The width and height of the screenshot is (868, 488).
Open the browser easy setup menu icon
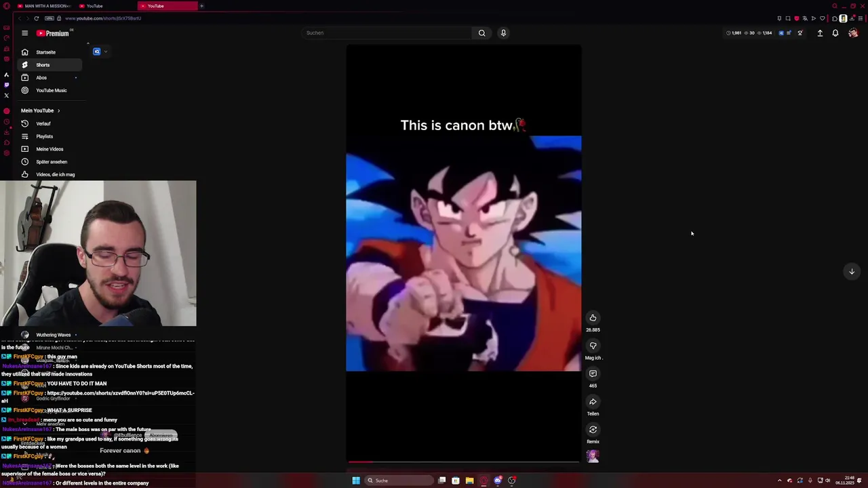coord(861,18)
